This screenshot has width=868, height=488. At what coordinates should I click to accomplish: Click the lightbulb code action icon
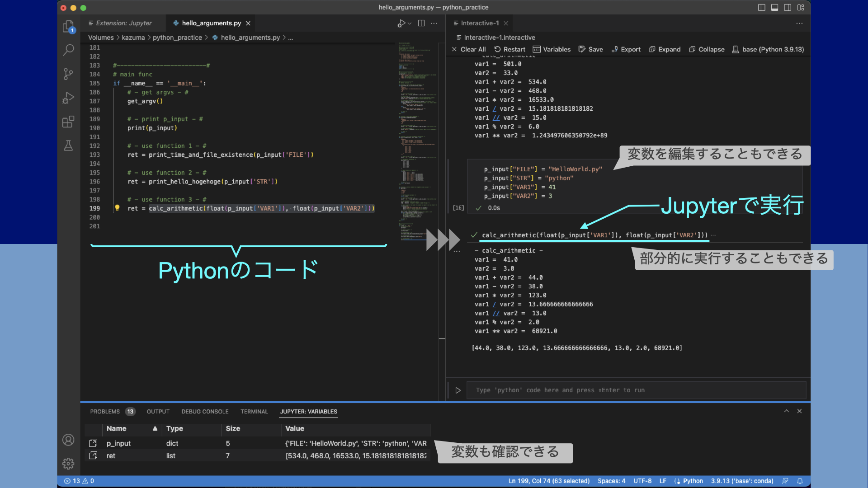coord(117,208)
